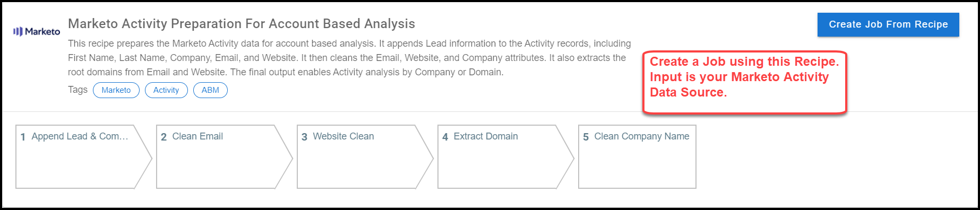Open the Website Clean step card
This screenshot has width=980, height=210.
point(365,157)
